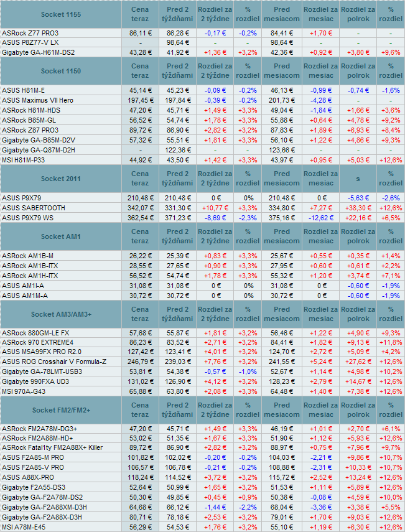Click the Gigabyte GA-78LMT-USB3 row name
Viewport: 405px width, 532px height.
pyautogui.click(x=42, y=371)
